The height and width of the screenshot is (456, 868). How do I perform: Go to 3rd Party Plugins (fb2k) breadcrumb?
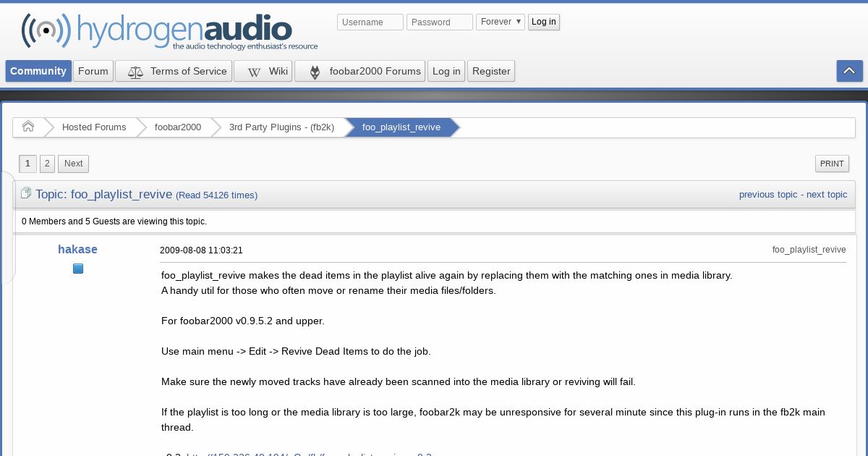coord(281,127)
